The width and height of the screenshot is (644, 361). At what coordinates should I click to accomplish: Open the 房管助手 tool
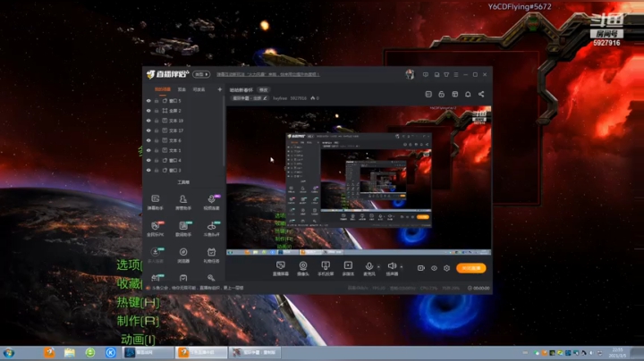(x=183, y=202)
